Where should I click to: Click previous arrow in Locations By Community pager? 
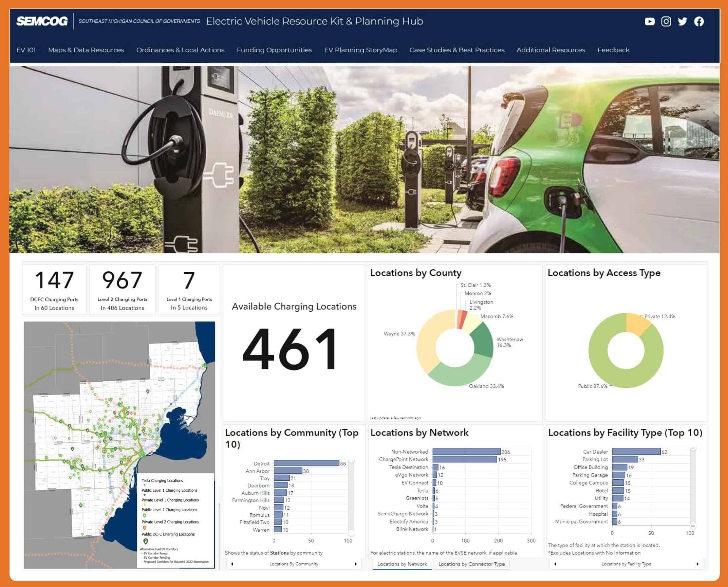[x=232, y=564]
